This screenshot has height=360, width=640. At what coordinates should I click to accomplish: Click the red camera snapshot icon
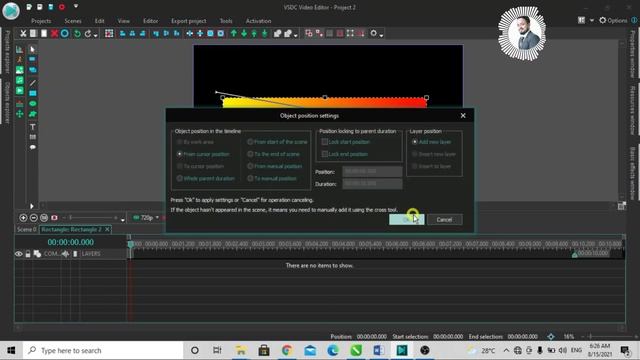tap(54, 218)
